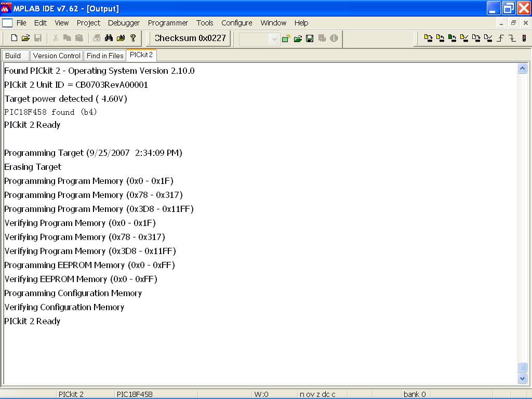Screen dimensions: 532x399
Task: Verify target memory with yellow-page check icon
Action: (x=464, y=38)
